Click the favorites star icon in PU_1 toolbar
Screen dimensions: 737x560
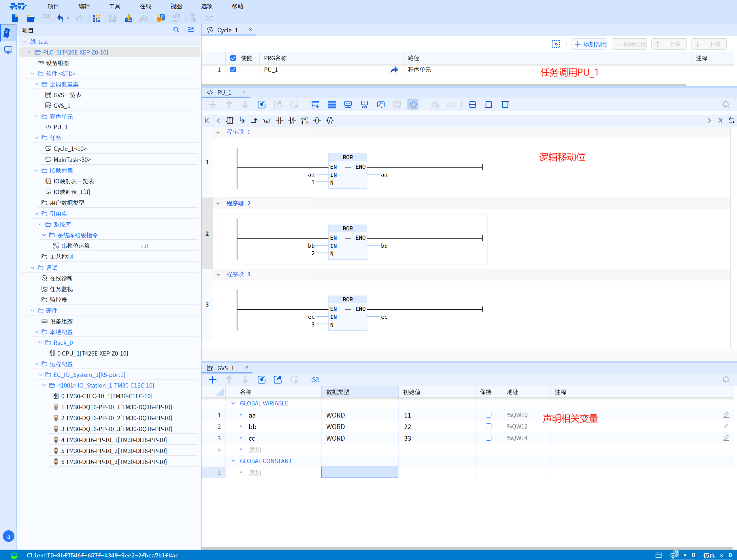point(413,105)
